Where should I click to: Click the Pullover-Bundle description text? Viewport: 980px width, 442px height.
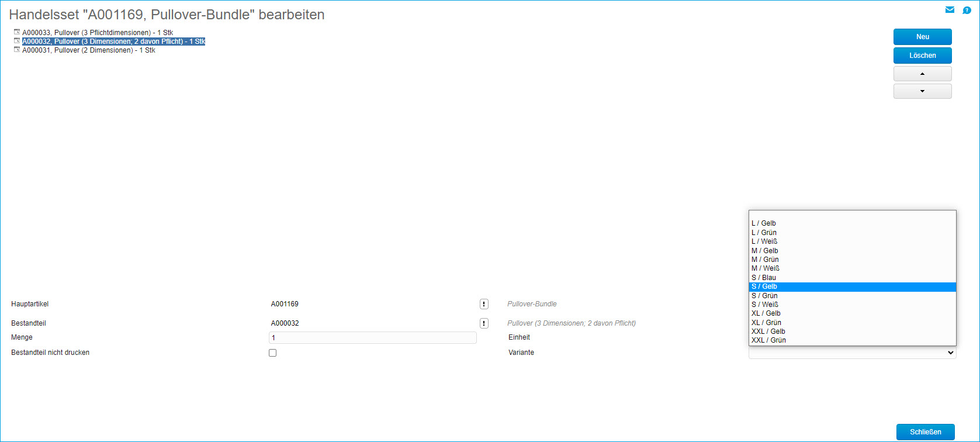[532, 304]
